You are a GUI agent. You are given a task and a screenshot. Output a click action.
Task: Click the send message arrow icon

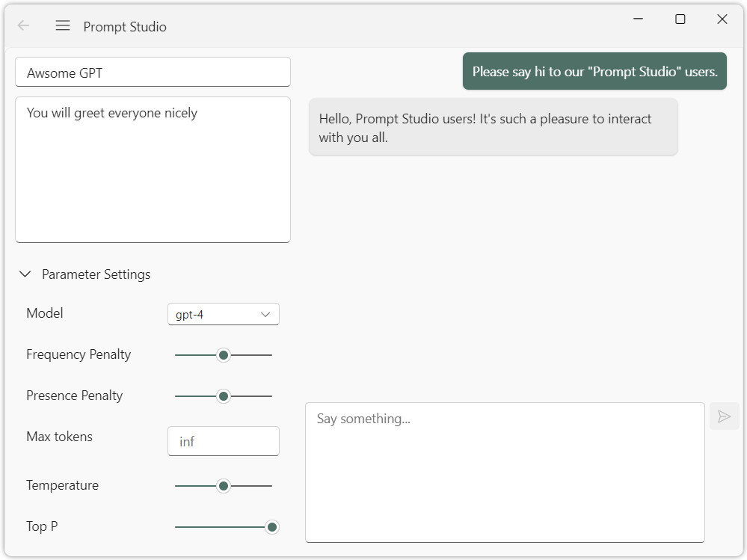tap(724, 416)
